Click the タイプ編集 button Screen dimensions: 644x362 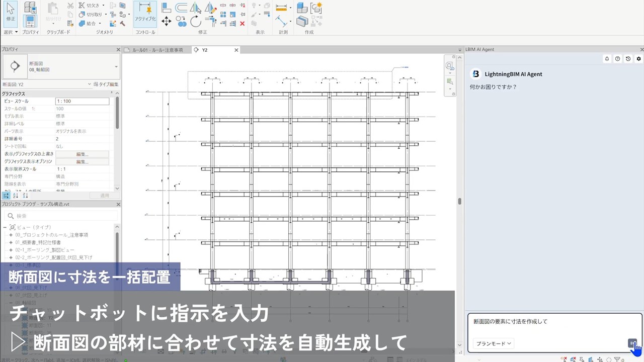click(x=106, y=84)
